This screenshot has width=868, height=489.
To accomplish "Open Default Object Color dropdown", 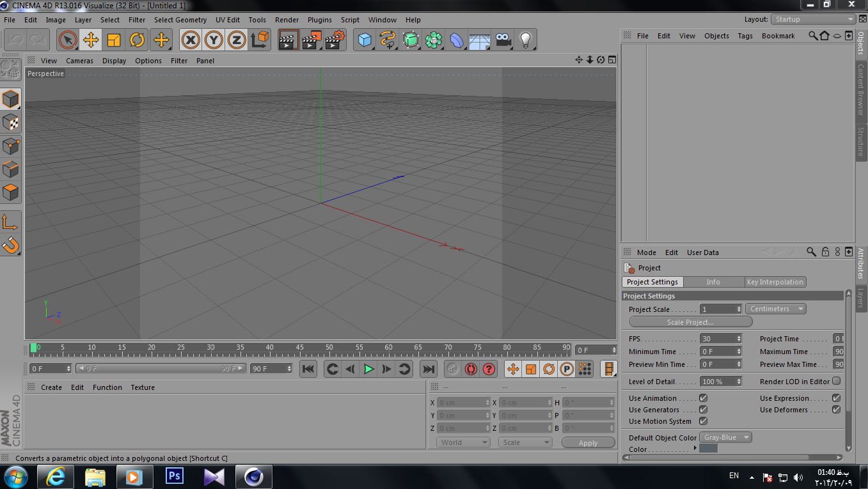I will (725, 437).
